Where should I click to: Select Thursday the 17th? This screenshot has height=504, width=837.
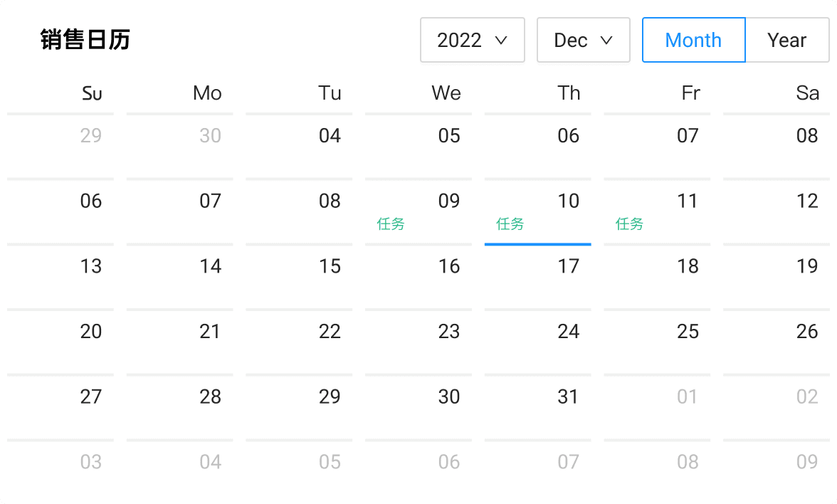click(x=568, y=266)
